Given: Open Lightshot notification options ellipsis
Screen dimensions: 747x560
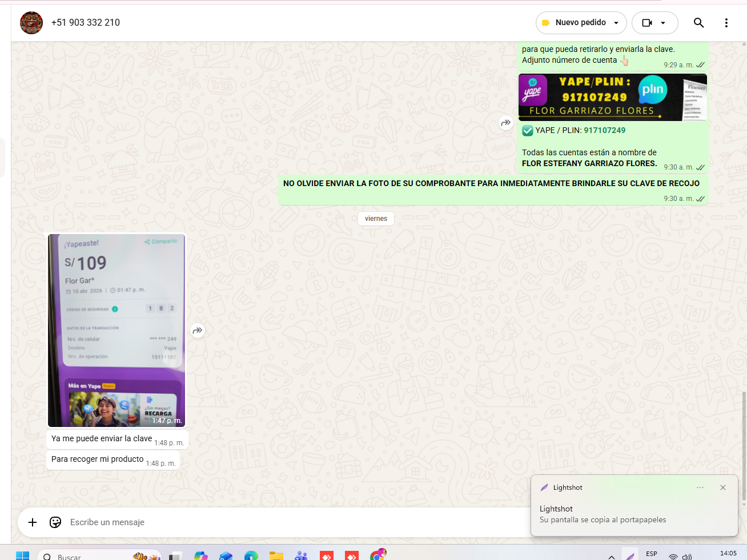Looking at the screenshot, I should coord(700,488).
